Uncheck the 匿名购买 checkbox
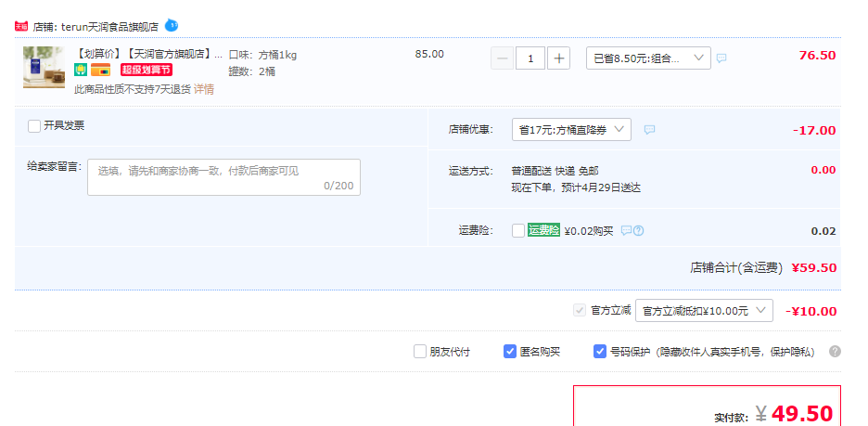 [x=510, y=351]
